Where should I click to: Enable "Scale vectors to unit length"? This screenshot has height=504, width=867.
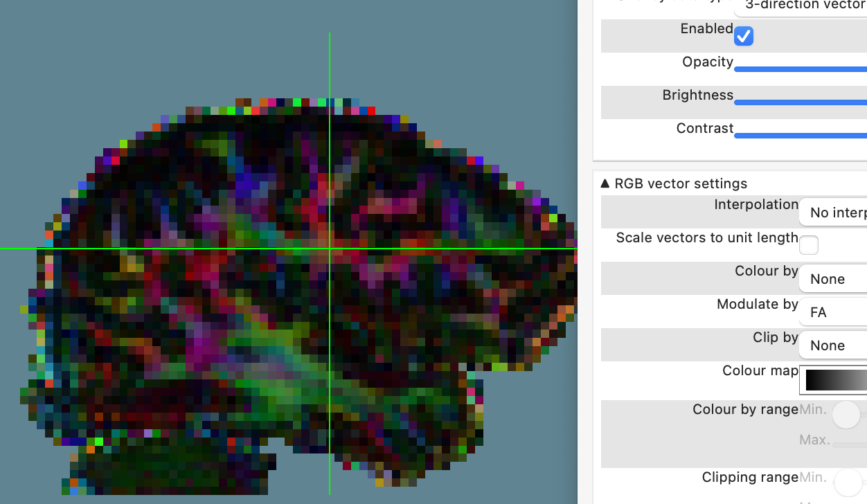pos(808,244)
